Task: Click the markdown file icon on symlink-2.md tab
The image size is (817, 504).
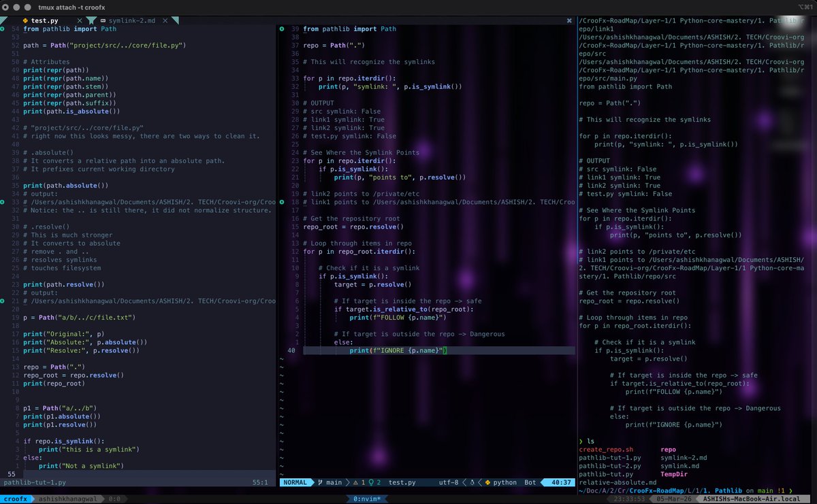Action: (102, 21)
